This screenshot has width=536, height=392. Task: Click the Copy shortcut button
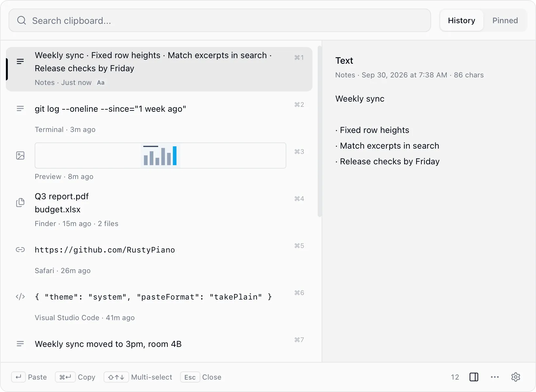(75, 377)
